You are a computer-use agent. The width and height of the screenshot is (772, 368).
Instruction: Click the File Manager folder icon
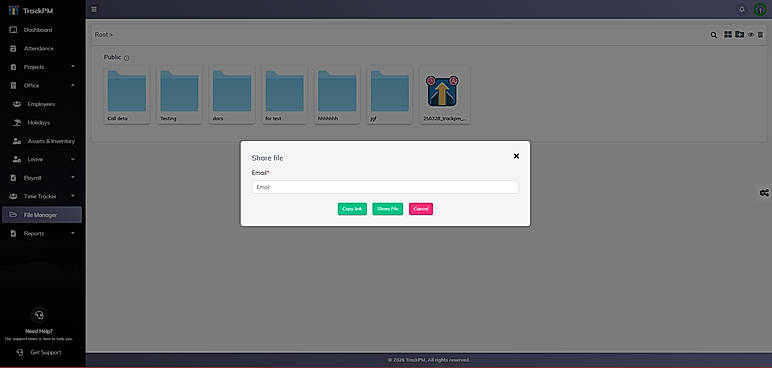pos(14,215)
